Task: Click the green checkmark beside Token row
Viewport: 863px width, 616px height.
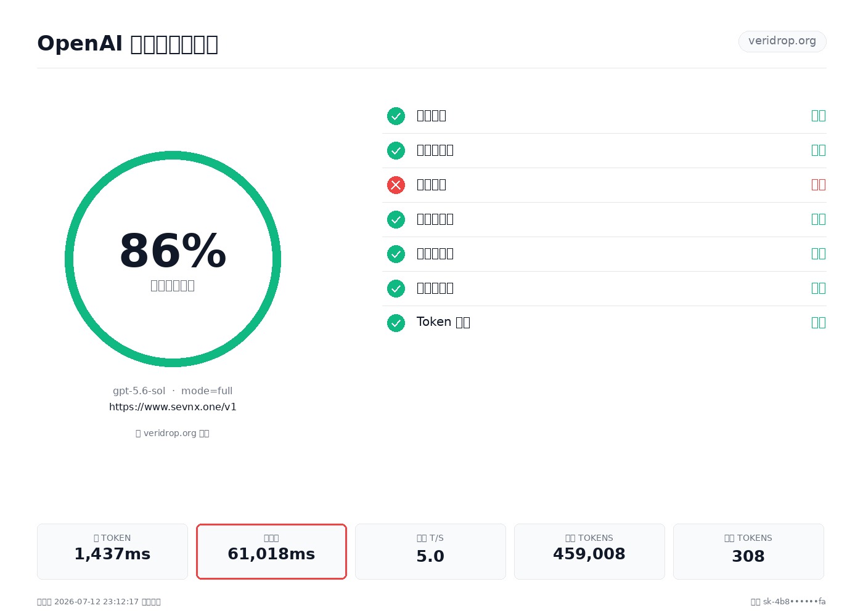Action: [x=396, y=323]
